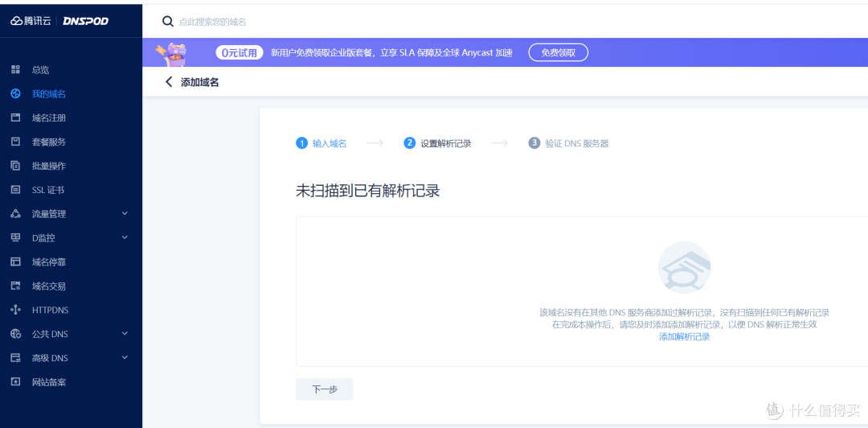
Task: Click the Tencent Cloud 腾讯云 logo
Action: click(x=31, y=21)
